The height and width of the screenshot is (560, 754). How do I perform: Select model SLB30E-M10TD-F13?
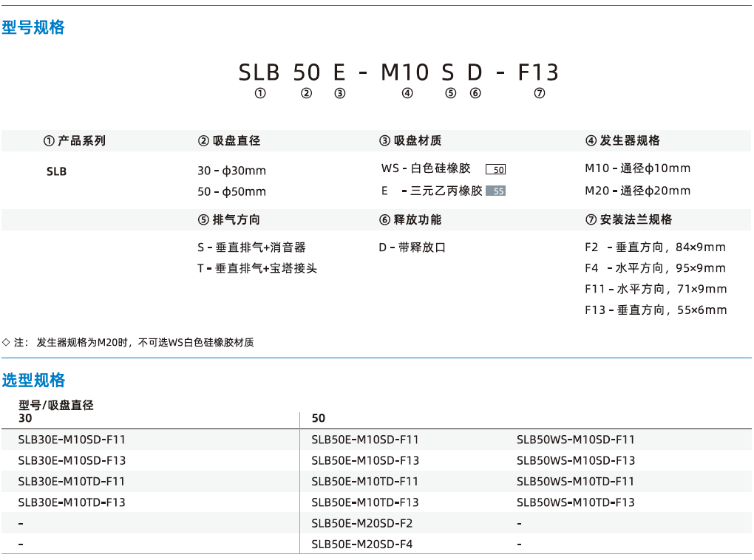coord(72,502)
